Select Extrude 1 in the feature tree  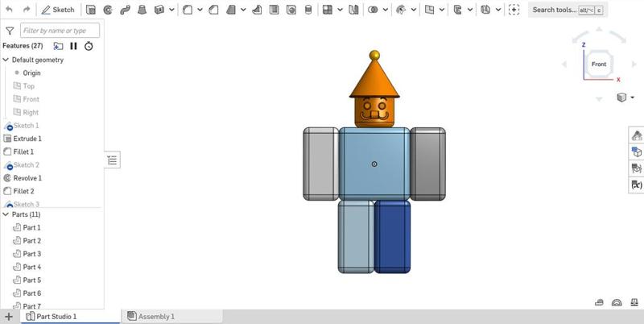coord(27,139)
